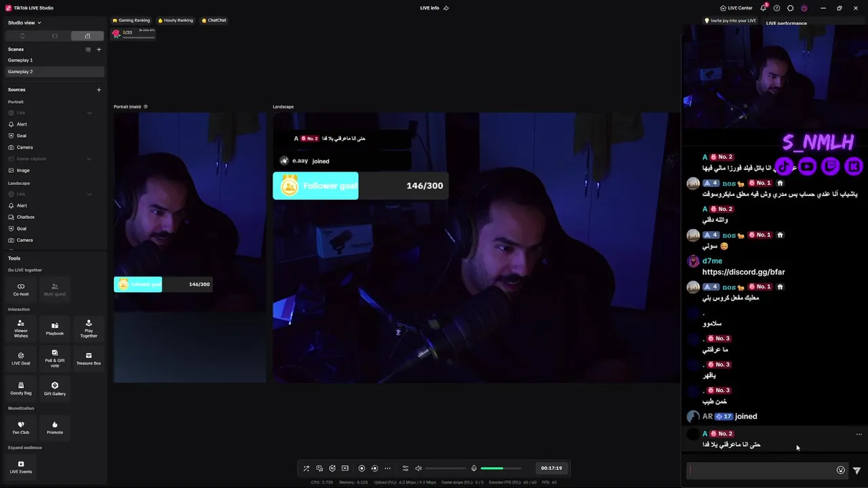Open the emoji picker in chat
This screenshot has width=868, height=488.
point(841,470)
